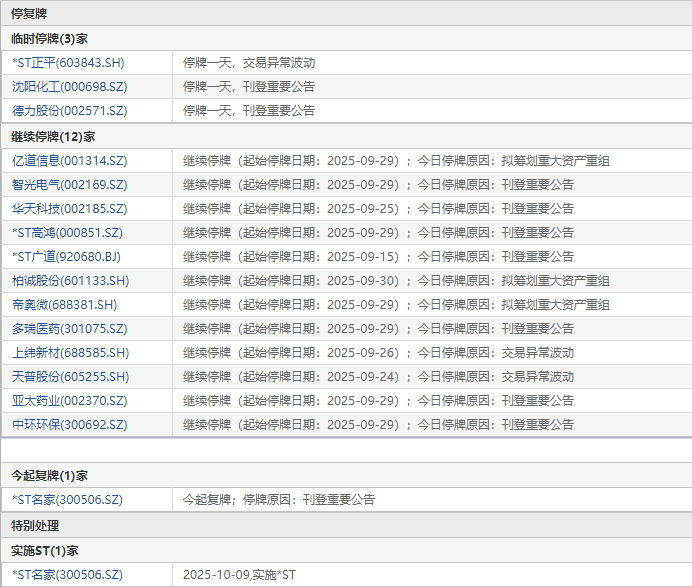Click the 智光电气(002169.SZ) stock link

click(x=70, y=185)
